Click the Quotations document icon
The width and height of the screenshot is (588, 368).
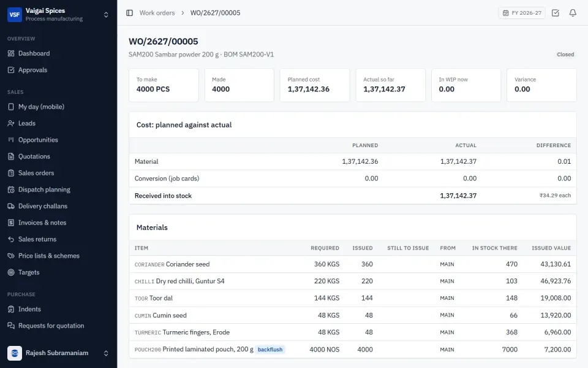coord(11,156)
